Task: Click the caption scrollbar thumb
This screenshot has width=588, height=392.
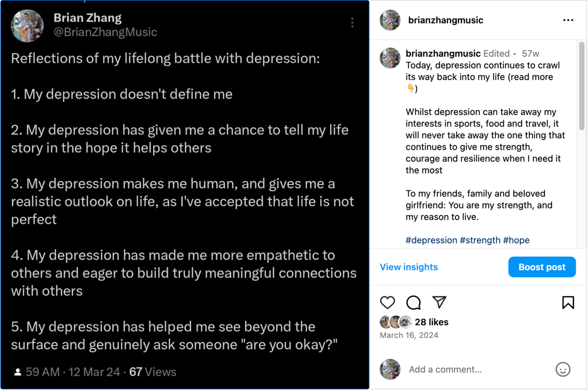Action: click(x=582, y=87)
